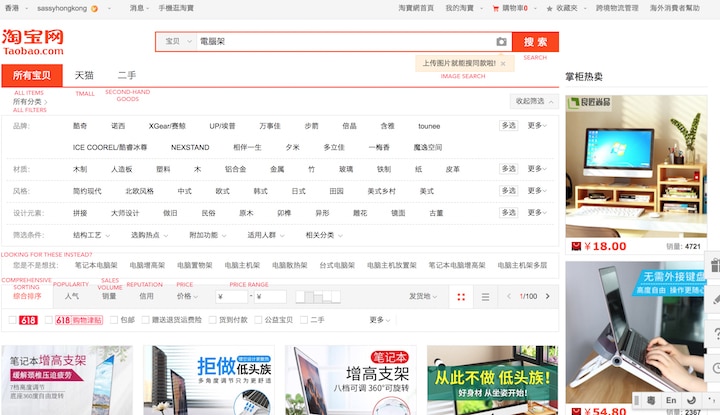This screenshot has width=720, height=415.
Task: Select the 销量 sales volume sort tab
Action: tap(109, 296)
